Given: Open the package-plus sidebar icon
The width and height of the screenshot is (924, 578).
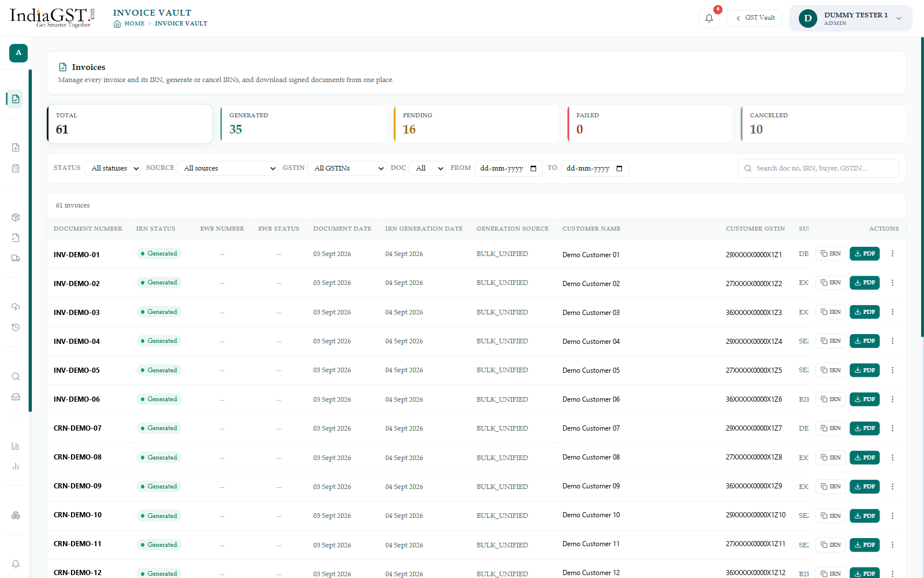Looking at the screenshot, I should [x=16, y=217].
